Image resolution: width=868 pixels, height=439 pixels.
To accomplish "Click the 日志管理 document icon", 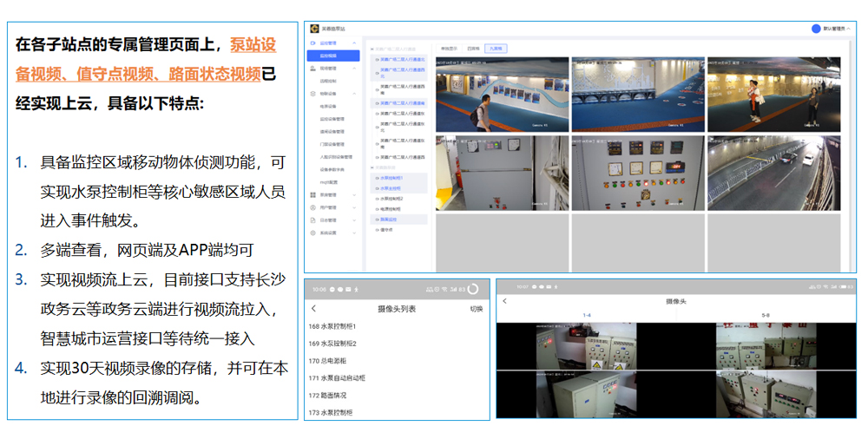I will [312, 220].
